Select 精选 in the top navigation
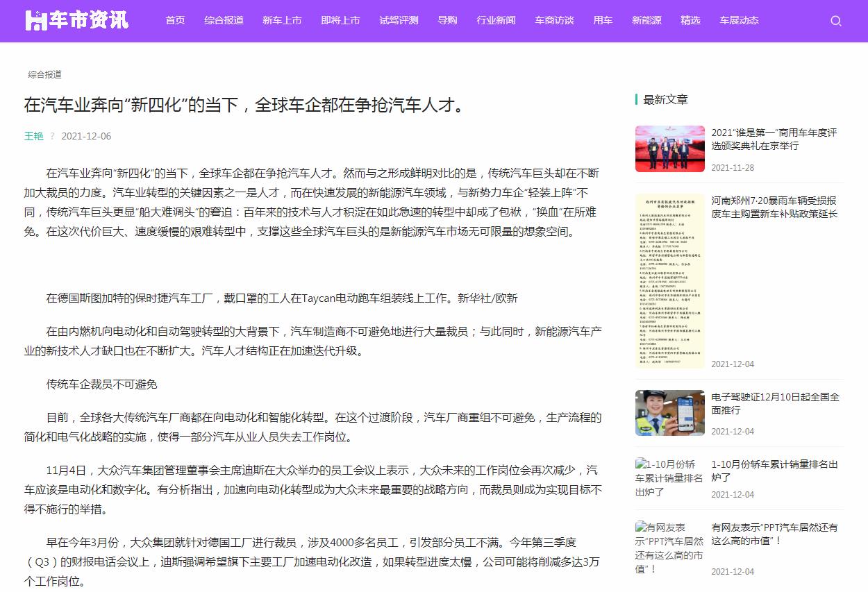The height and width of the screenshot is (592, 868). (x=690, y=20)
